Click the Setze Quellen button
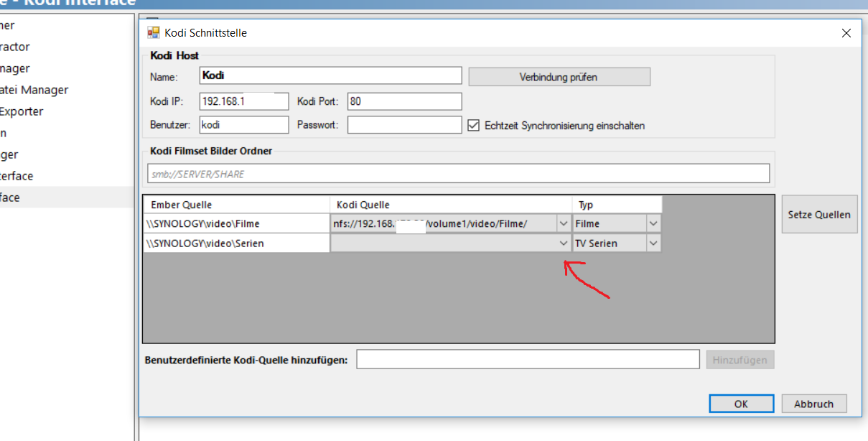This screenshot has width=868, height=441. [x=819, y=214]
